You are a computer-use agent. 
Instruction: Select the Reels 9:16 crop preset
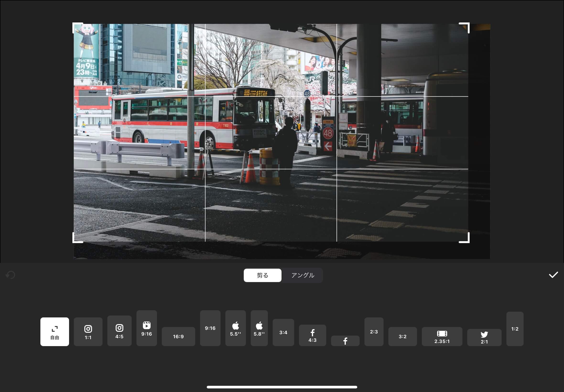(146, 328)
